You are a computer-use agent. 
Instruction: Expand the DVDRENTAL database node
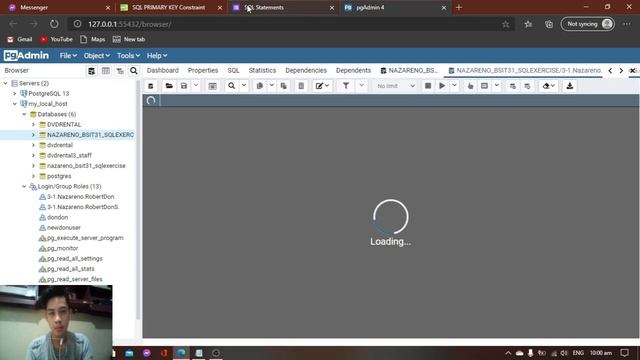(33, 124)
